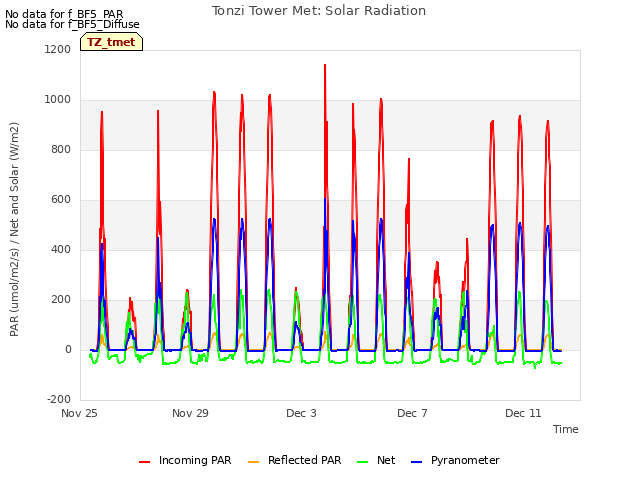Click the 800 y-axis tick label

[x=61, y=149]
